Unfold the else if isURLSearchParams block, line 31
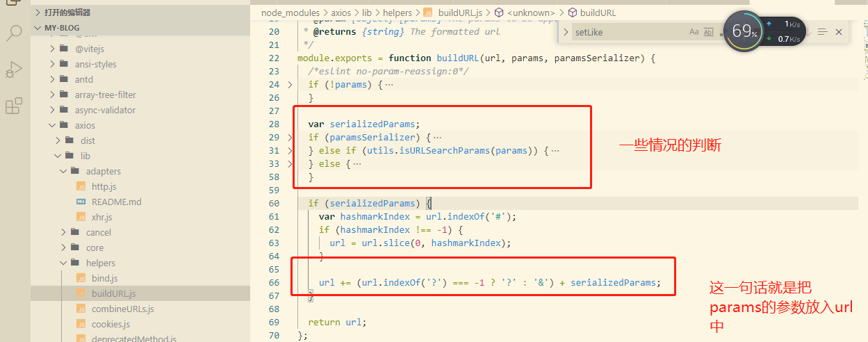Screen dimensions: 868x342 [x=290, y=151]
